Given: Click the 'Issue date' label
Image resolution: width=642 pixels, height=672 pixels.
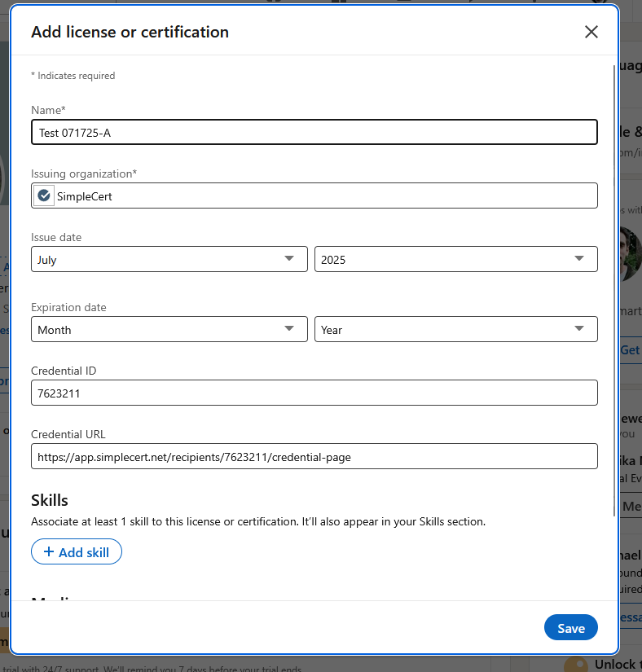Looking at the screenshot, I should point(56,237).
